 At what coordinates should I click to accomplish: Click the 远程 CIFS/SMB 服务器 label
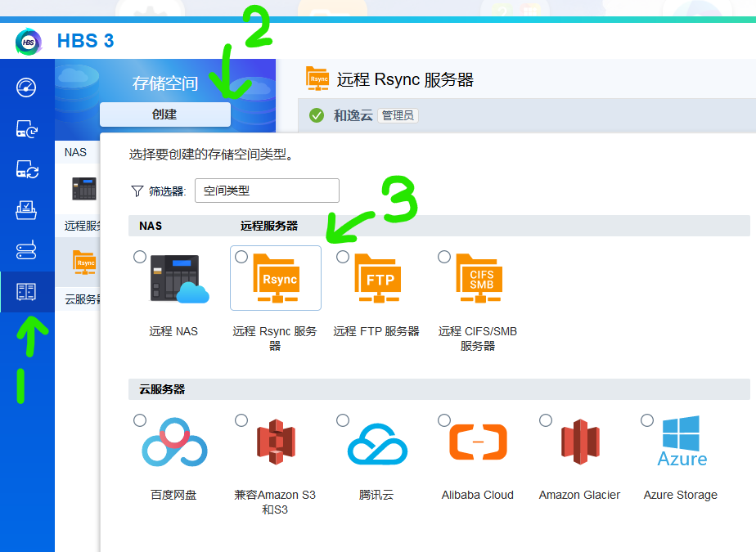point(478,339)
